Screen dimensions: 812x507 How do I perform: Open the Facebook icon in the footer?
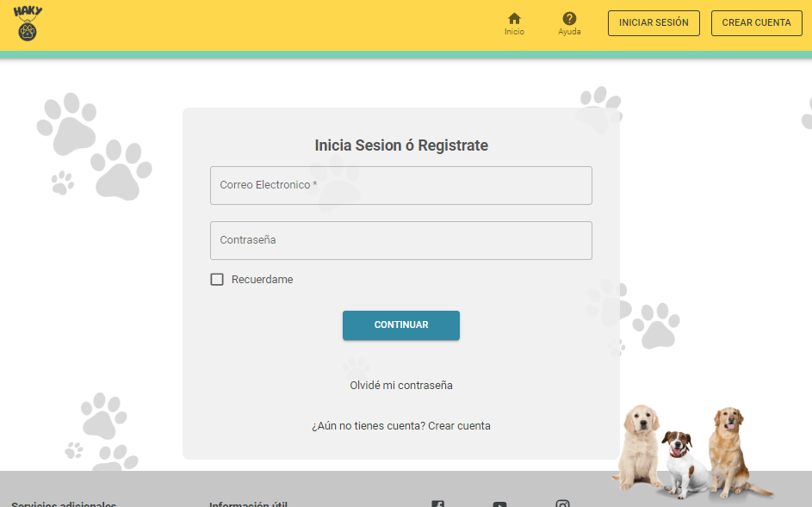tap(437, 503)
